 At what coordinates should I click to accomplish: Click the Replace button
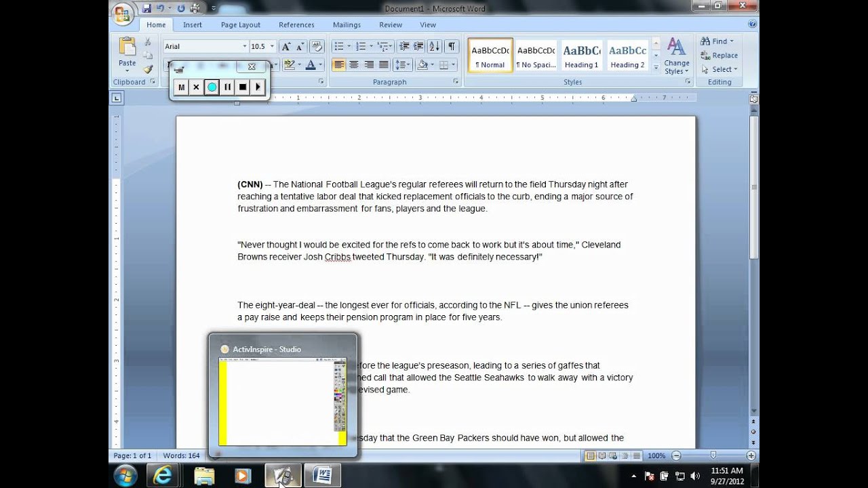719,56
